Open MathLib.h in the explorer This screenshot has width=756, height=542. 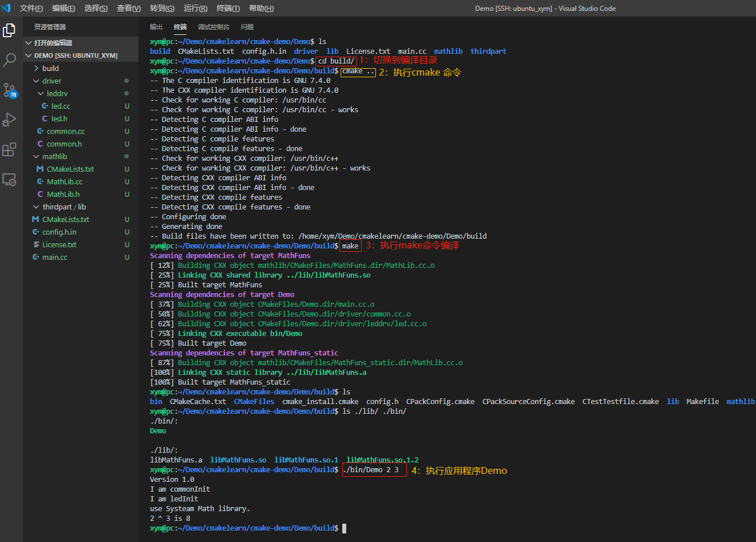(x=63, y=194)
